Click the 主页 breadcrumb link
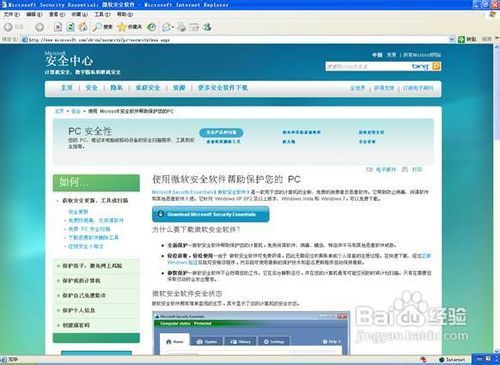The image size is (500, 365). pos(59,111)
